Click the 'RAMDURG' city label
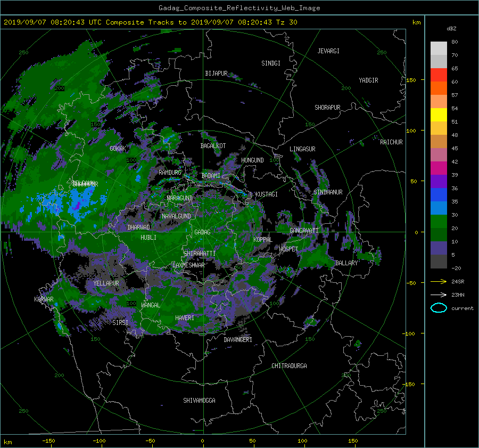 (x=170, y=173)
